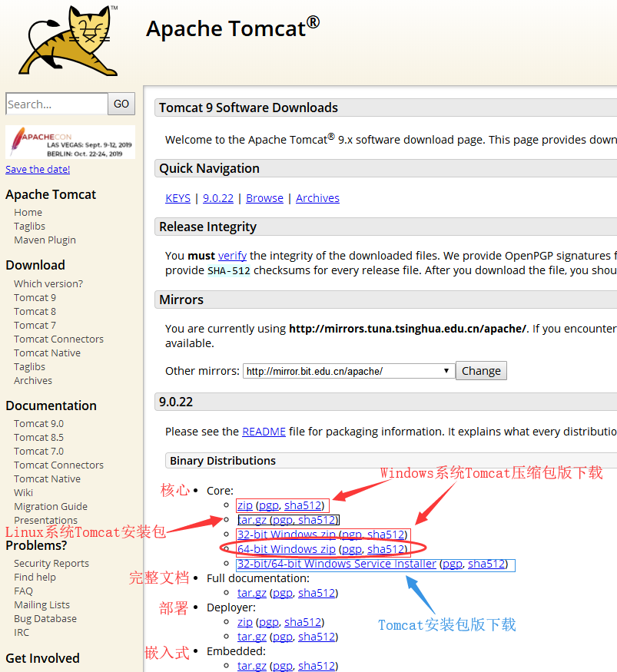This screenshot has width=617, height=672.
Task: Download the Embedded tar.gz
Action: pos(252,666)
